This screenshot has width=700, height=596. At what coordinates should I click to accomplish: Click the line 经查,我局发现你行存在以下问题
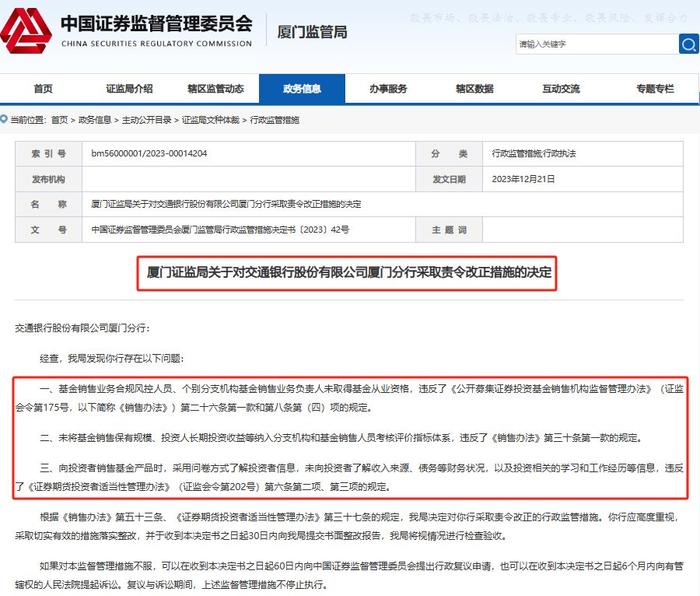click(x=112, y=358)
